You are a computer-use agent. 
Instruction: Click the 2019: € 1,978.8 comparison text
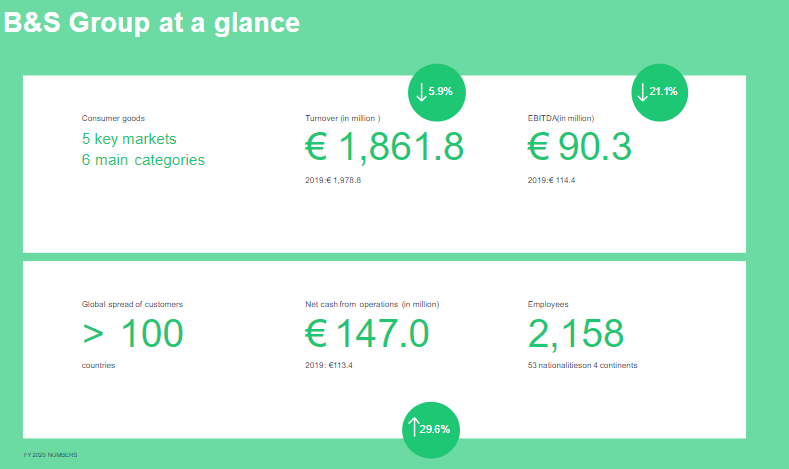333,180
